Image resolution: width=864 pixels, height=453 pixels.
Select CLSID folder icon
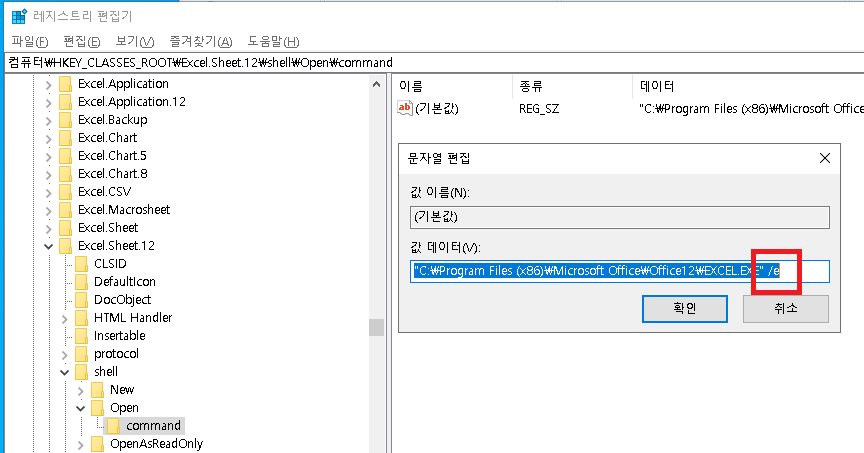[x=81, y=264]
